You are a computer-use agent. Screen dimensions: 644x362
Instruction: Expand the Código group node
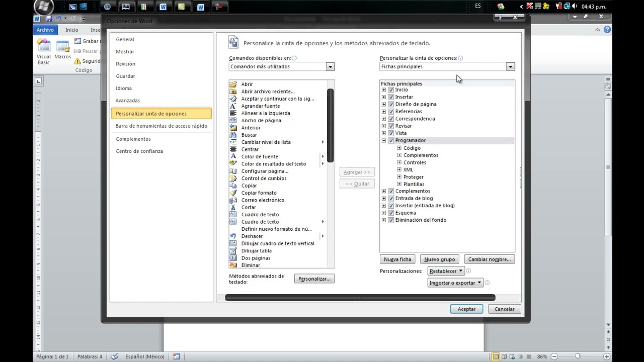pos(399,148)
